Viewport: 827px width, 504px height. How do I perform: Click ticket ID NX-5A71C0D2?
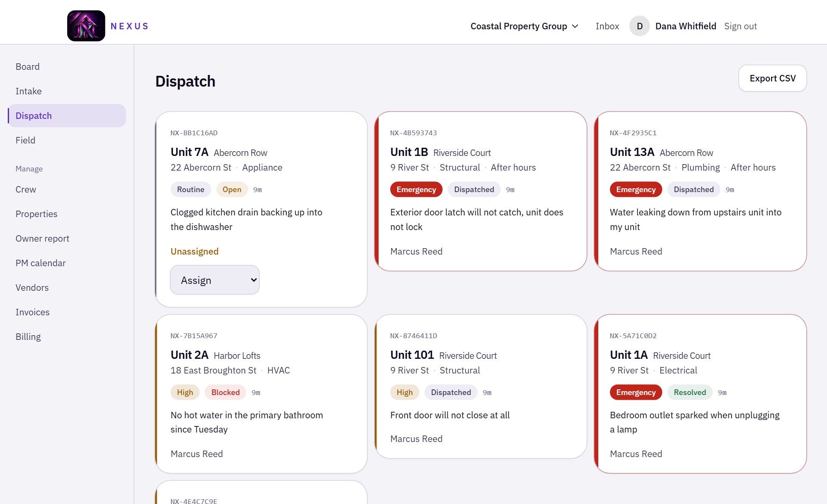(x=633, y=336)
